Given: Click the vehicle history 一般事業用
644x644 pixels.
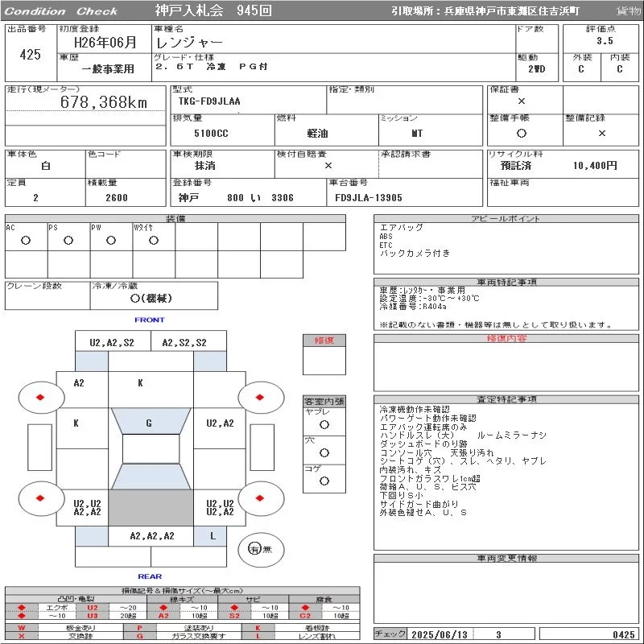Looking at the screenshot, I should coord(108,68).
